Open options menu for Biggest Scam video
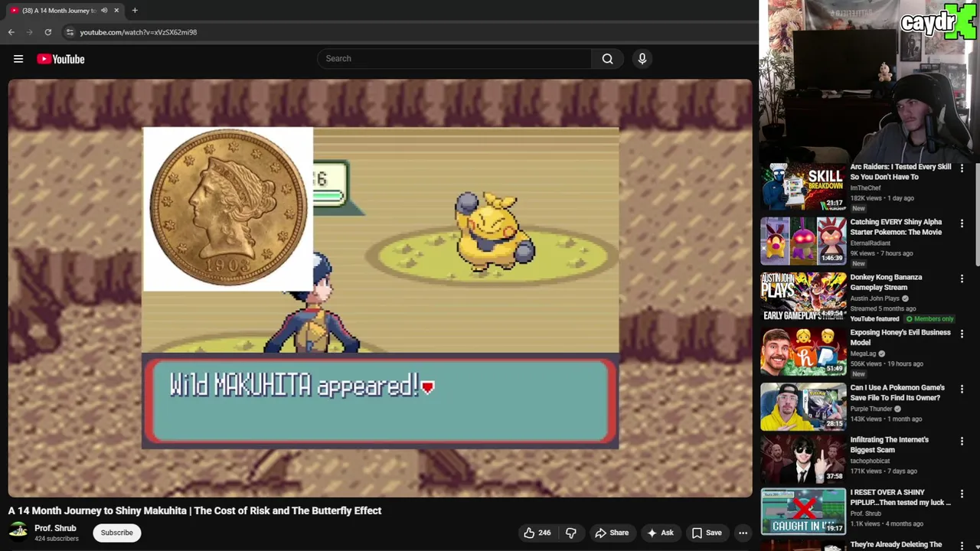Viewport: 980px width, 551px height. tap(962, 441)
